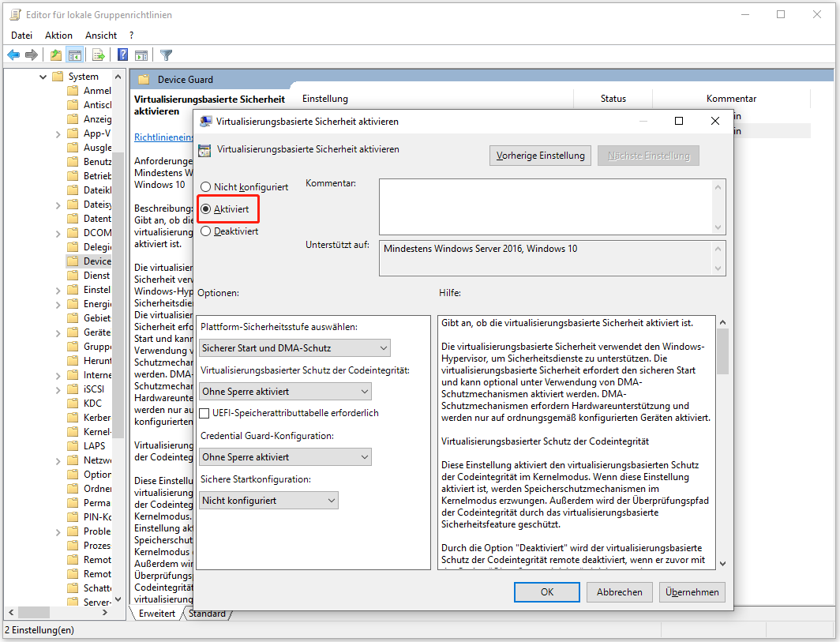Click the up-one-level folder icon
This screenshot has height=642, width=840.
55,54
